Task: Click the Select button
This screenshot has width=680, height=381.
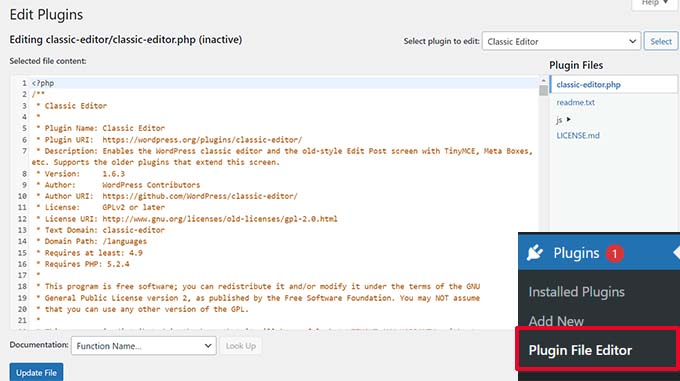Action: click(660, 42)
